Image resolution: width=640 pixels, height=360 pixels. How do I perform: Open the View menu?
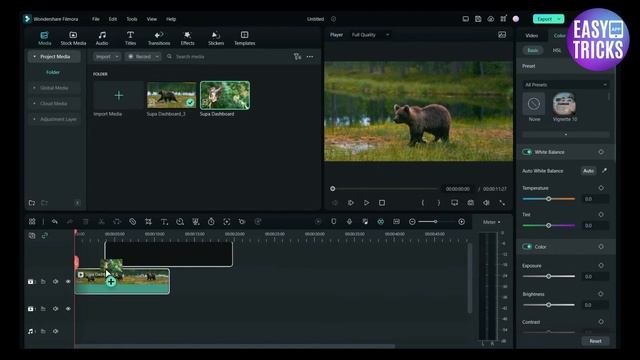[x=151, y=19]
